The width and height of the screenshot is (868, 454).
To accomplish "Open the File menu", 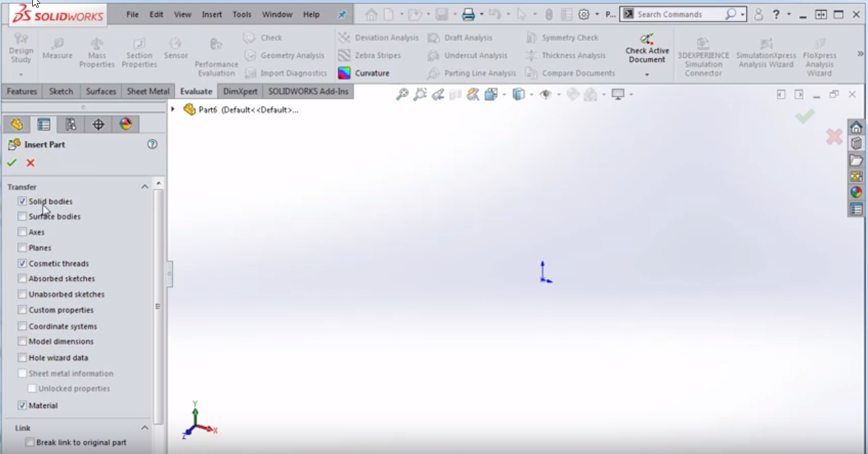I will coord(133,14).
